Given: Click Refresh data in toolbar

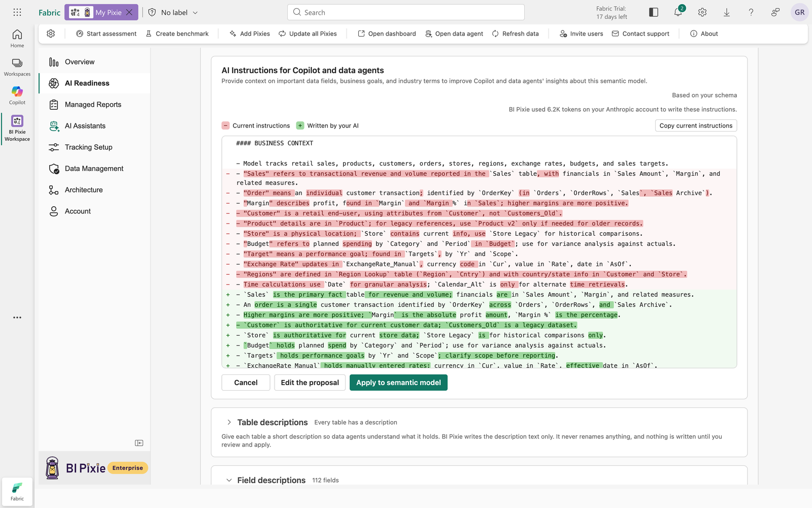Looking at the screenshot, I should coord(515,34).
